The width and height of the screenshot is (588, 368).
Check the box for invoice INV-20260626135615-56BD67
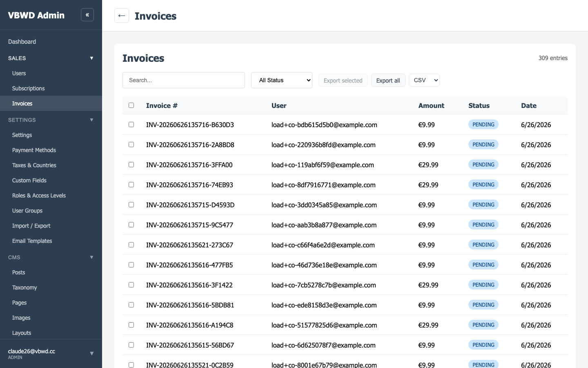click(x=131, y=345)
